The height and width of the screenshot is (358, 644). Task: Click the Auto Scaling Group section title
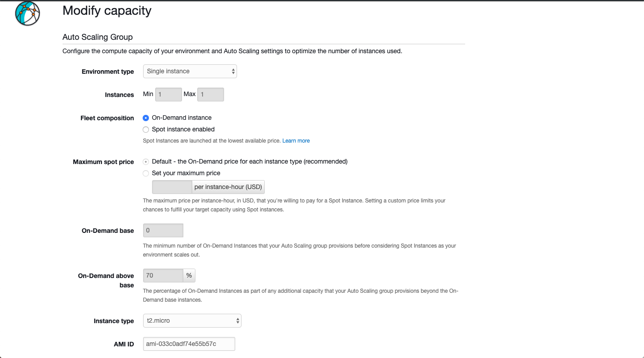coord(97,37)
